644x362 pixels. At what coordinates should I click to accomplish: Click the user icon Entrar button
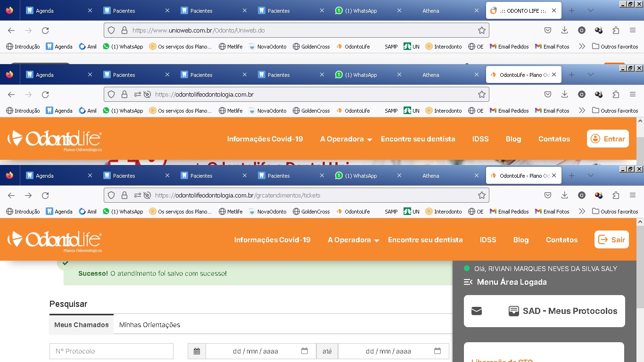click(x=608, y=139)
